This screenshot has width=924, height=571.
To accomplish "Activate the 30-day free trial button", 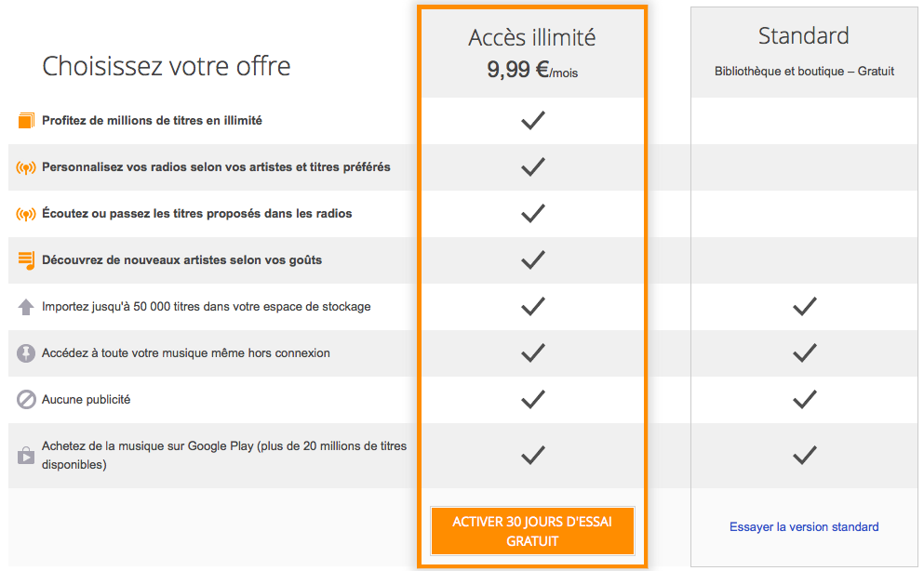I will [532, 531].
